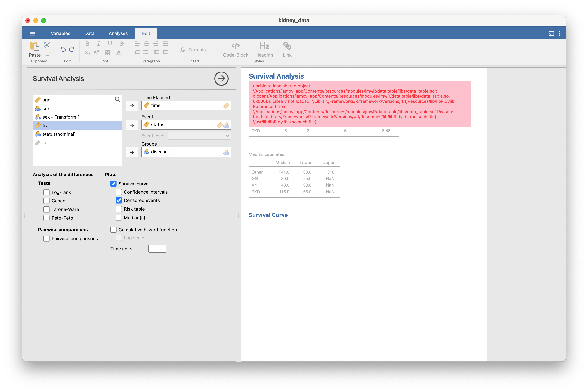Enable the Cumulative hazard function checkbox
The image size is (588, 391).
(x=114, y=230)
